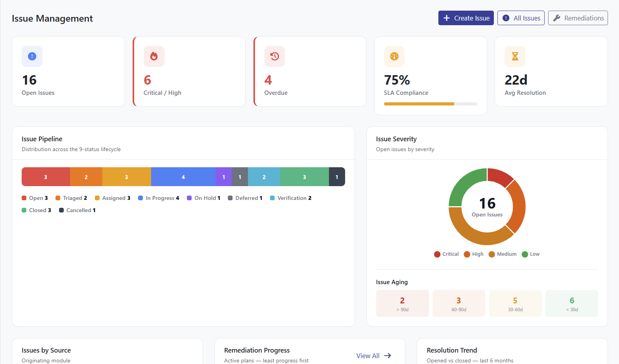This screenshot has height=364, width=619.
Task: Open the under 30d aging tile
Action: pyautogui.click(x=572, y=303)
